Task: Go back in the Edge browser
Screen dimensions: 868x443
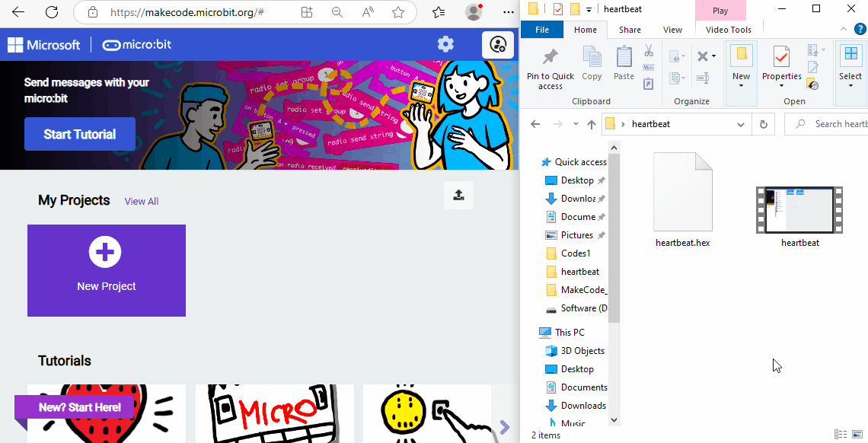Action: pos(18,12)
